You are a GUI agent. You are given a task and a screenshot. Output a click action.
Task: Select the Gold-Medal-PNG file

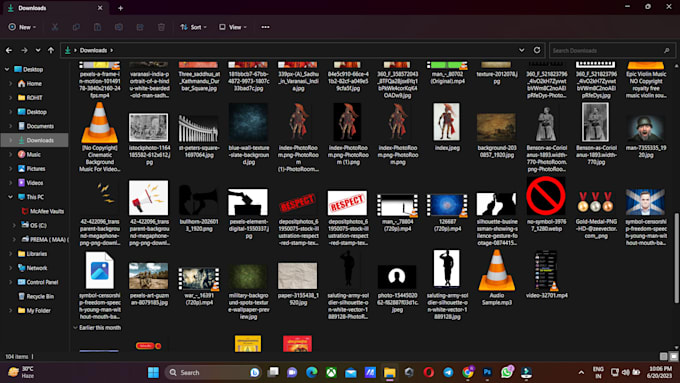click(x=595, y=215)
